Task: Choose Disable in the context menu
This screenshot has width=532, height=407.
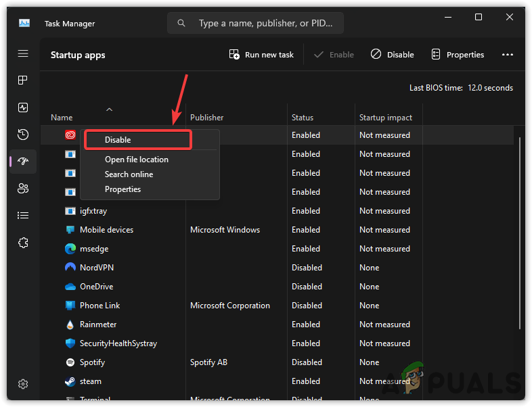Action: [x=137, y=140]
